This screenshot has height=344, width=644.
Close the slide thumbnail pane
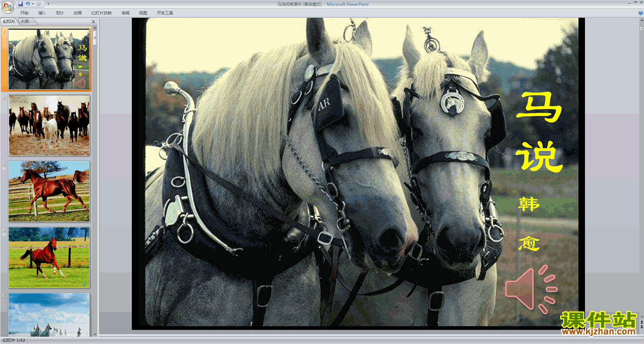[x=94, y=21]
